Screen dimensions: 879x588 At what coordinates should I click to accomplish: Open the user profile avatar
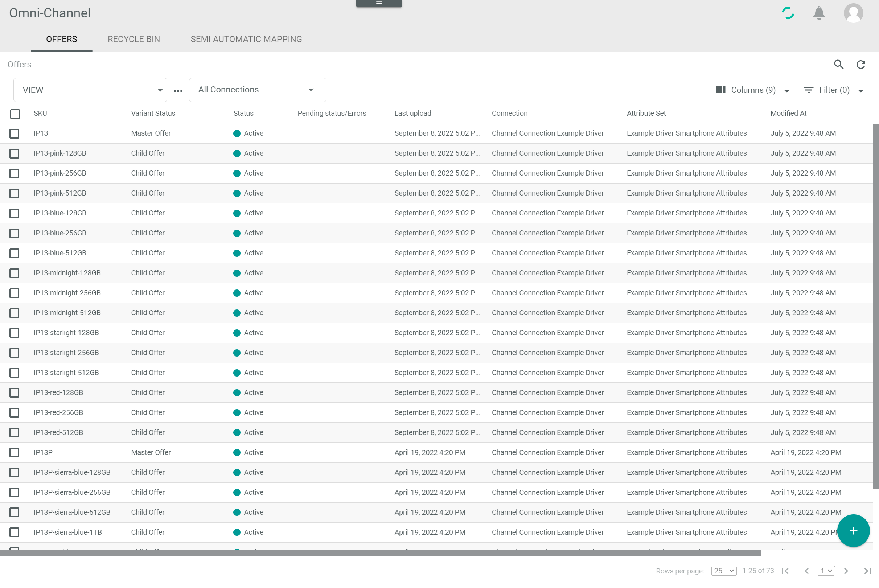point(853,13)
